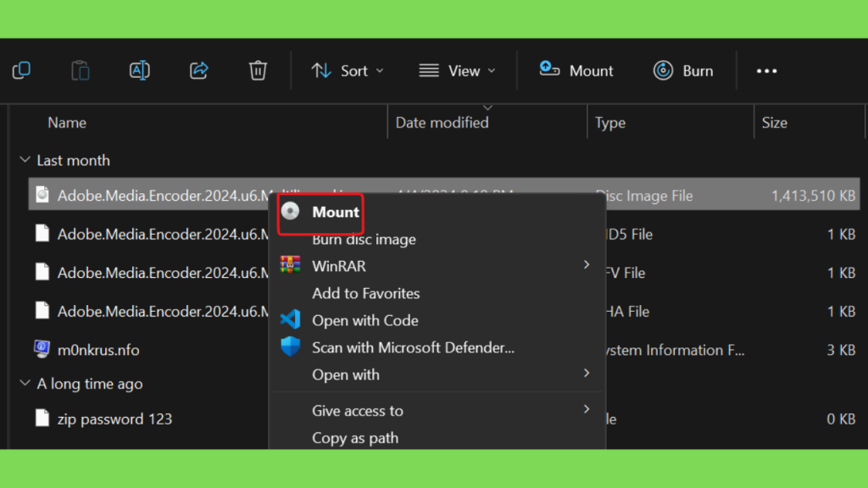Click the 3 KB size cell
This screenshot has width=868, height=488.
pos(841,350)
